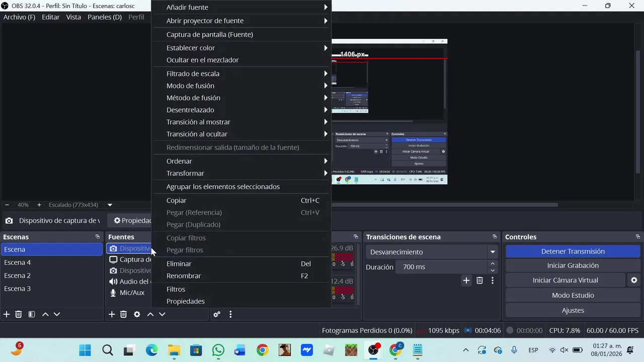Image resolution: width=644 pixels, height=362 pixels.
Task: Open preview scaling dropdown arrow
Action: pyautogui.click(x=110, y=205)
